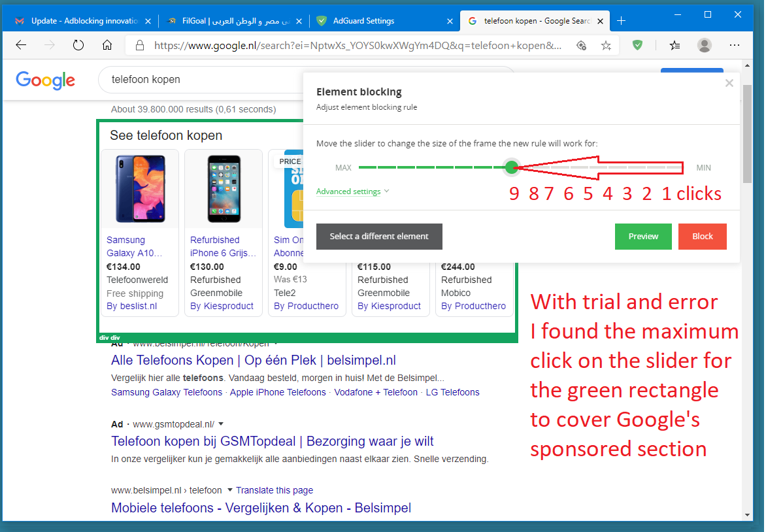The image size is (766, 532).
Task: Switch to AdGuard Settings tab
Action: click(384, 21)
